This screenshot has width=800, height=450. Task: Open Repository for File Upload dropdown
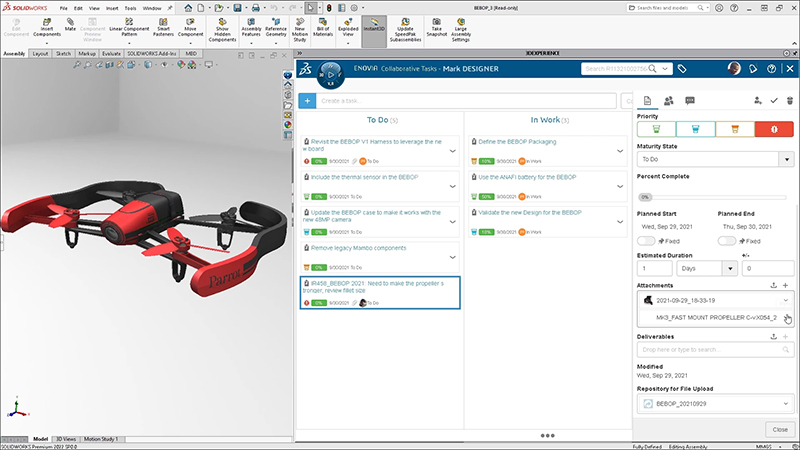786,404
